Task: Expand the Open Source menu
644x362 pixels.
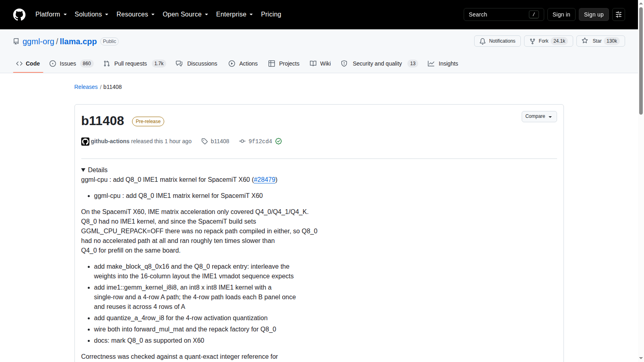Action: tap(186, 14)
